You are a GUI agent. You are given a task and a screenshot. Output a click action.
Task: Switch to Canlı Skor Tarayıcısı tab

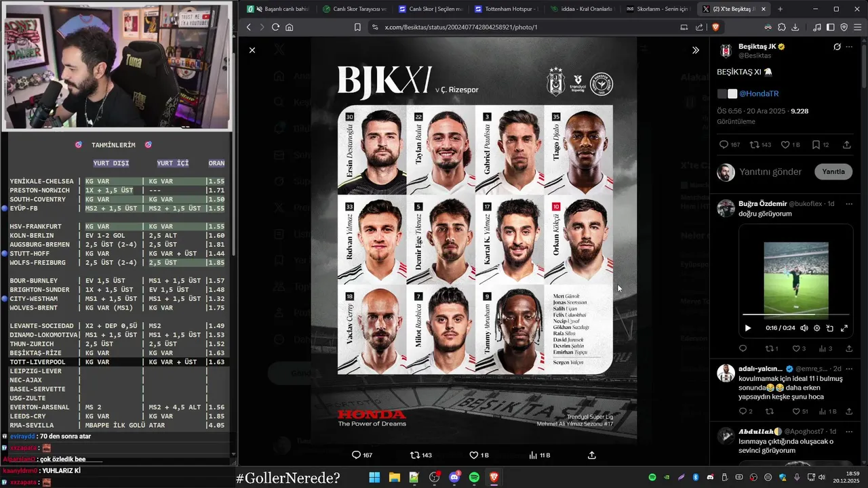(x=353, y=9)
